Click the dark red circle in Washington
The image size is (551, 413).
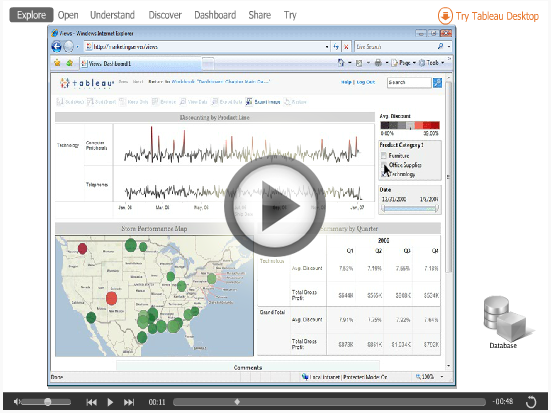[x=82, y=249]
